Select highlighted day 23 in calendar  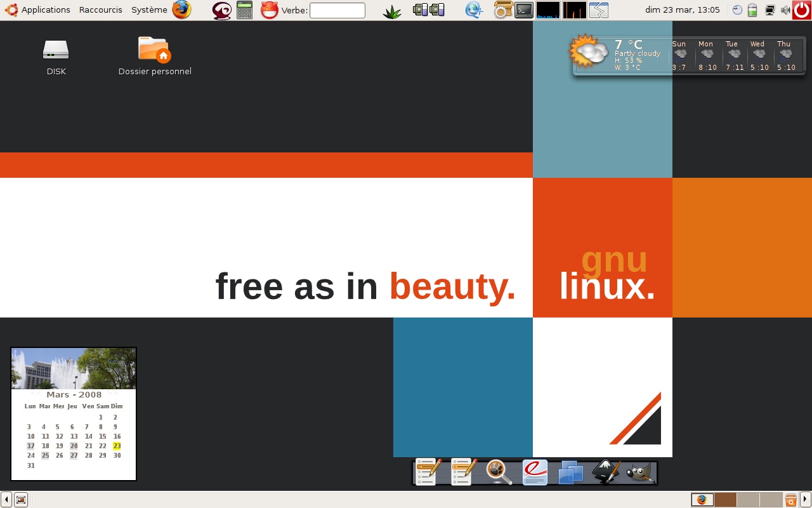(117, 446)
